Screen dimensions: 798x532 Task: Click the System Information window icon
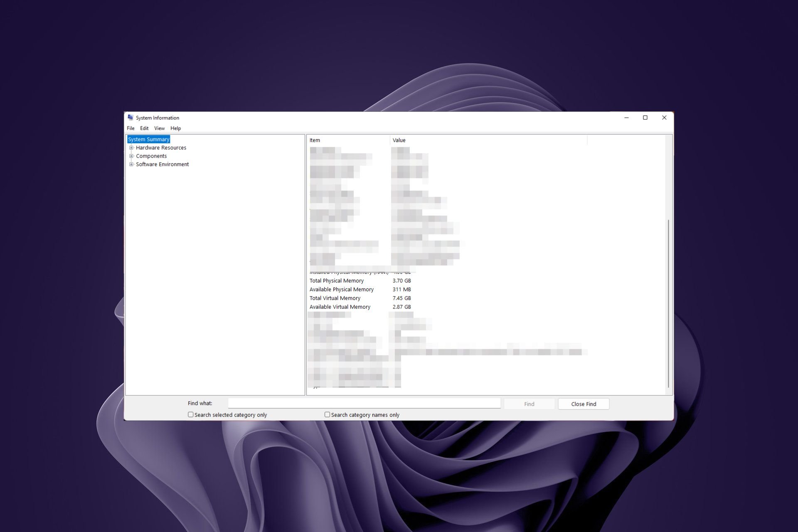click(x=129, y=117)
